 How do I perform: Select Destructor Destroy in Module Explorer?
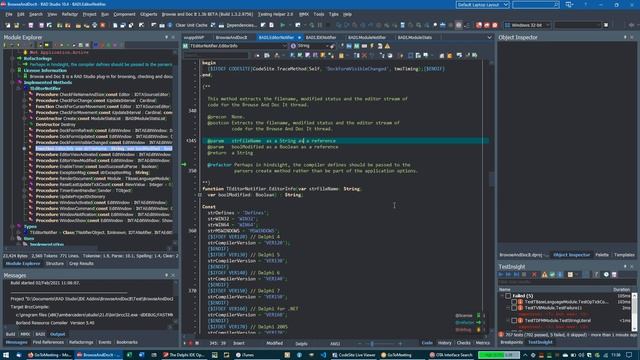point(56,124)
